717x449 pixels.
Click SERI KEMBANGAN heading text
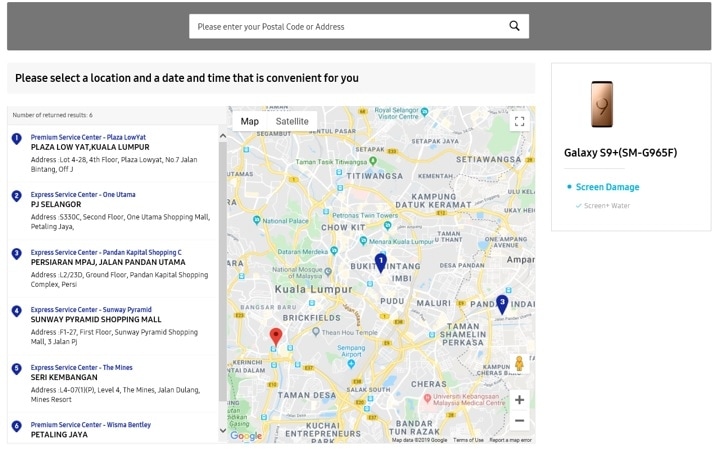(64, 377)
